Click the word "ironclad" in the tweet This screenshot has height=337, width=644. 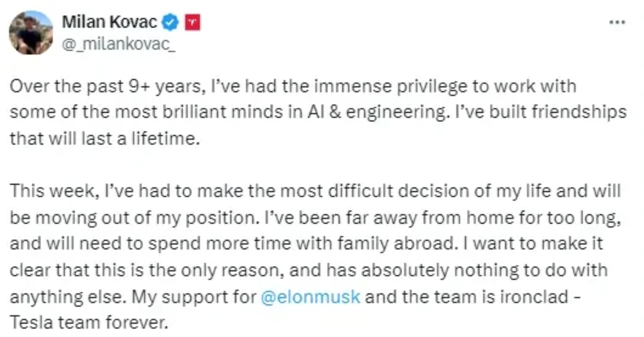(528, 297)
